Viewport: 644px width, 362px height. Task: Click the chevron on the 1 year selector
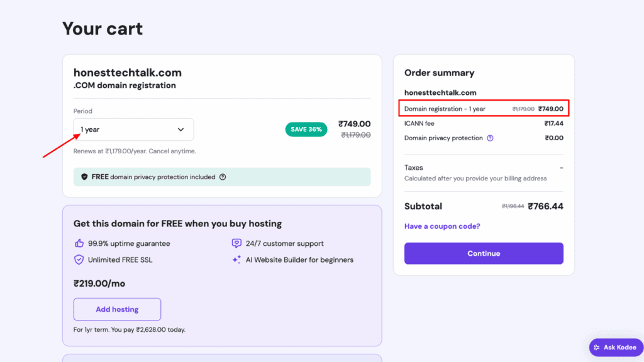pos(182,129)
